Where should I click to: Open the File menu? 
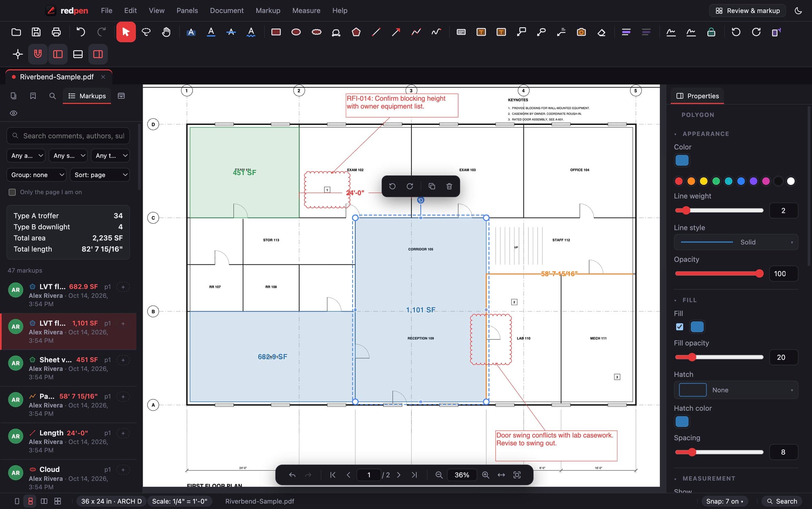pyautogui.click(x=107, y=10)
